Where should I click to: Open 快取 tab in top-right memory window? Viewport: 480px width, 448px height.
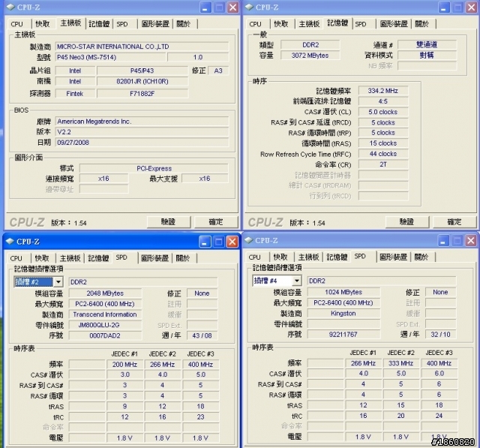281,24
